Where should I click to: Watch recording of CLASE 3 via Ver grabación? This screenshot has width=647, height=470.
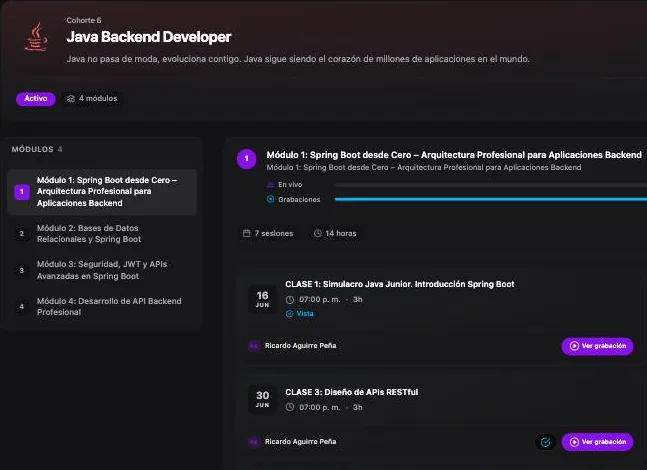[597, 442]
